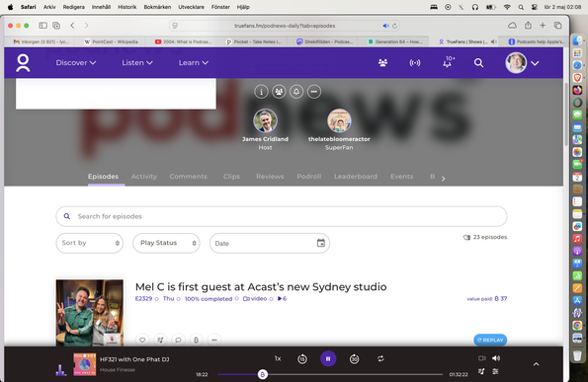Switch to the Clips tab

pos(231,177)
